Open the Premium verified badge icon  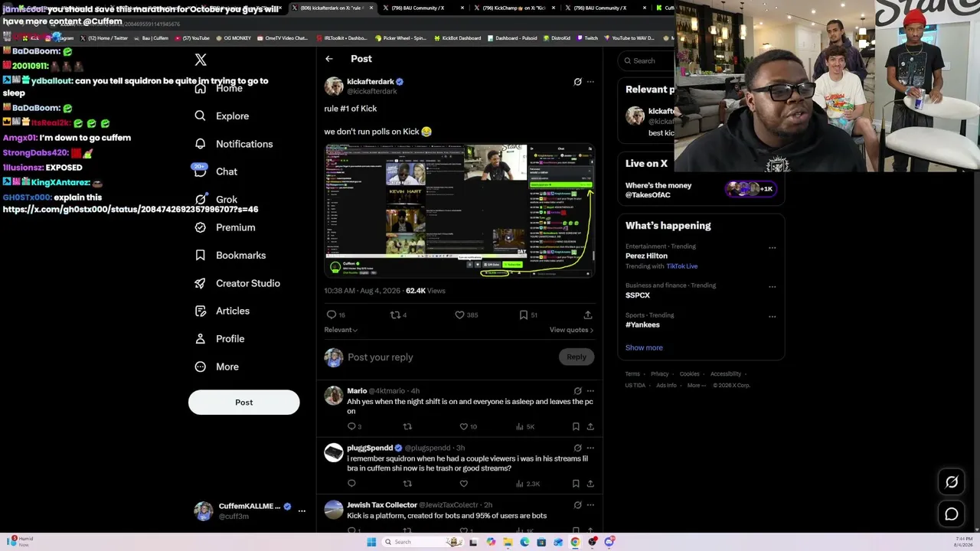point(201,227)
